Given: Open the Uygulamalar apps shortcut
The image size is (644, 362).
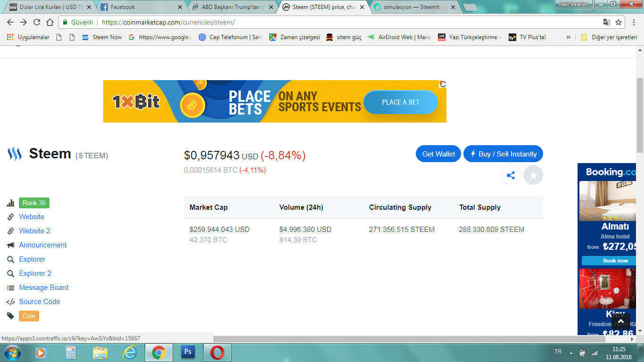Looking at the screenshot, I should point(28,37).
